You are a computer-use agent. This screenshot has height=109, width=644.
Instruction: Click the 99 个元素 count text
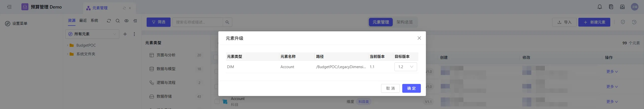631,43
